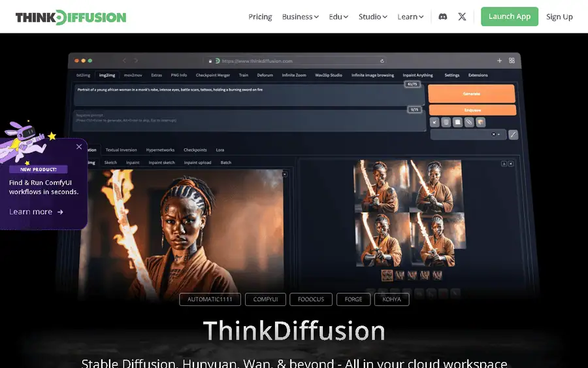Open the Pricing page

260,16
